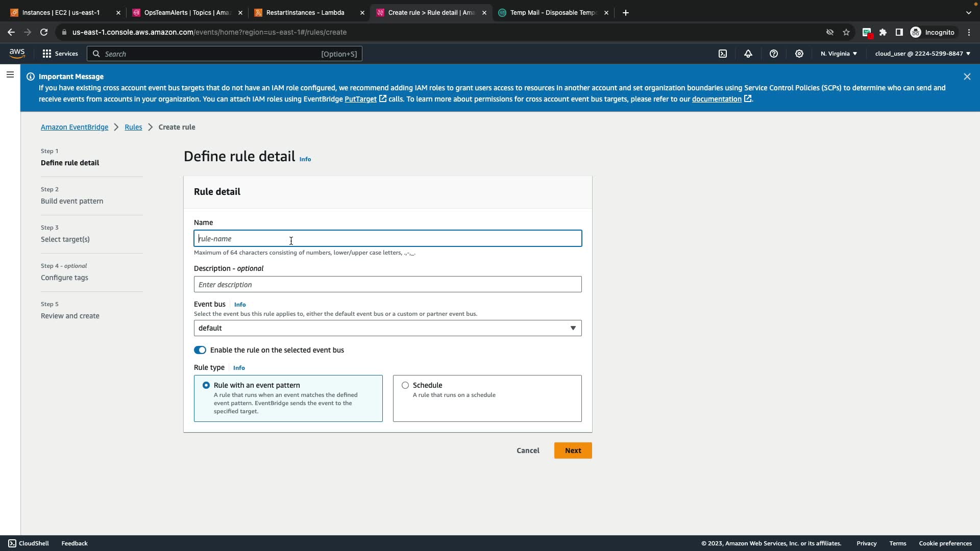Open the N. Virginia region dropdown
Viewport: 980px width, 551px height.
coord(839,54)
